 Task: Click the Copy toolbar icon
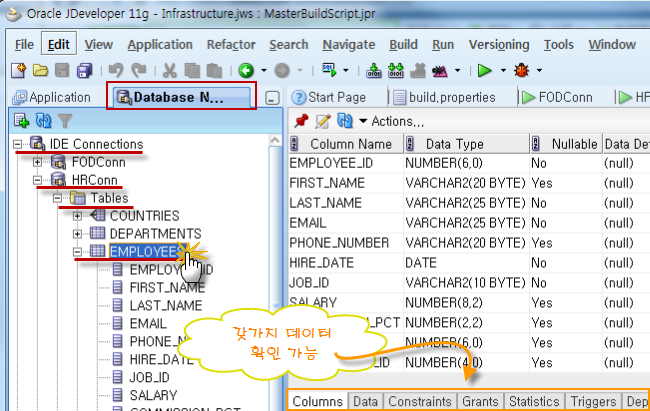pos(192,71)
